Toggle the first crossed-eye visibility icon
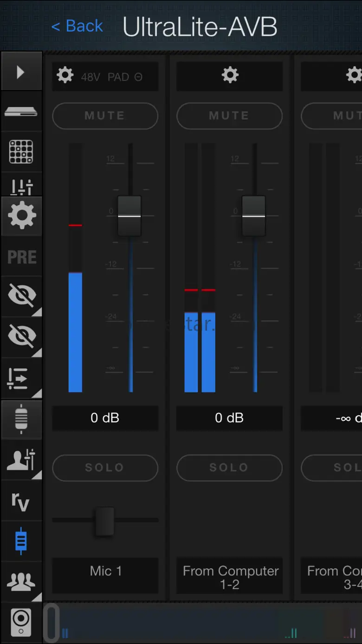The width and height of the screenshot is (362, 644). pyautogui.click(x=21, y=297)
